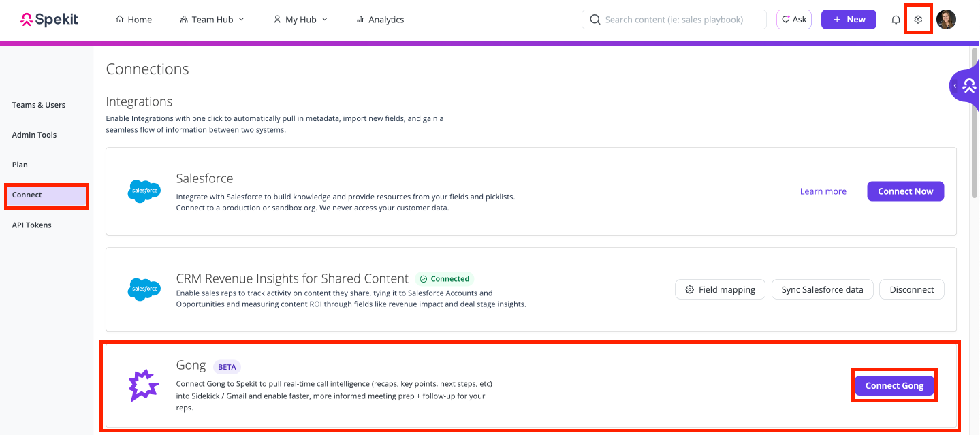The image size is (980, 435).
Task: Open the settings gear icon
Action: pyautogui.click(x=918, y=20)
